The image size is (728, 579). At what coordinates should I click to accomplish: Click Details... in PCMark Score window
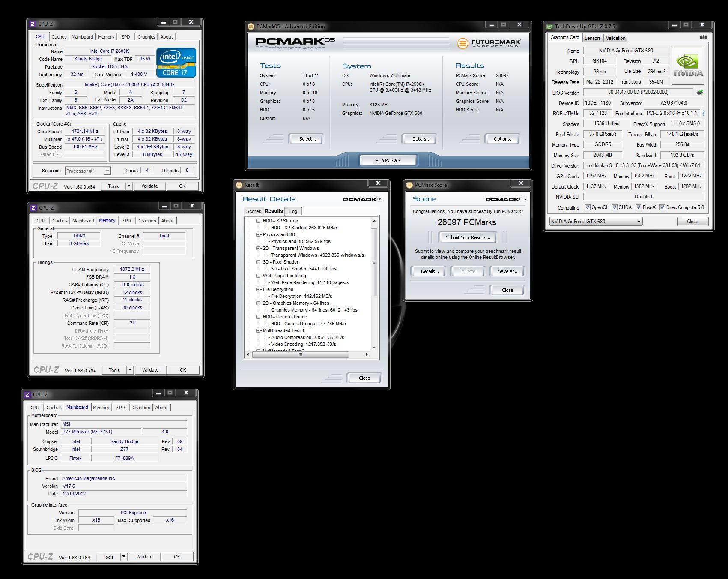click(430, 271)
